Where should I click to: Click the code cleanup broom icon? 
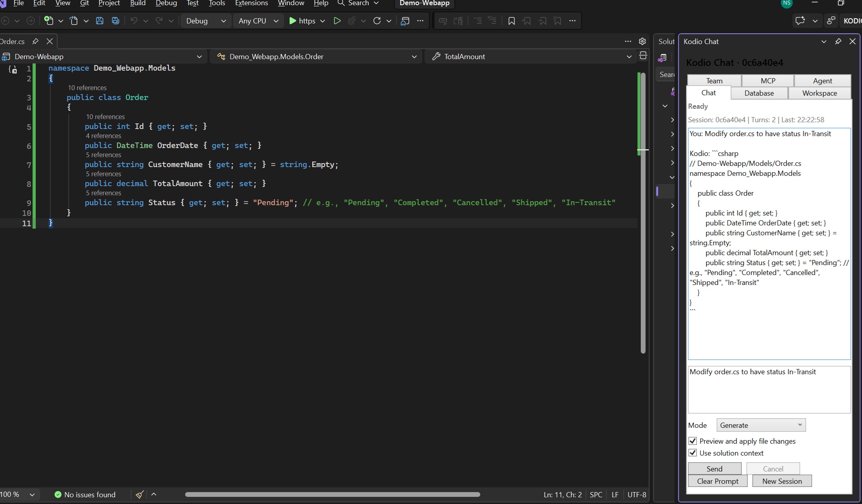tap(139, 494)
